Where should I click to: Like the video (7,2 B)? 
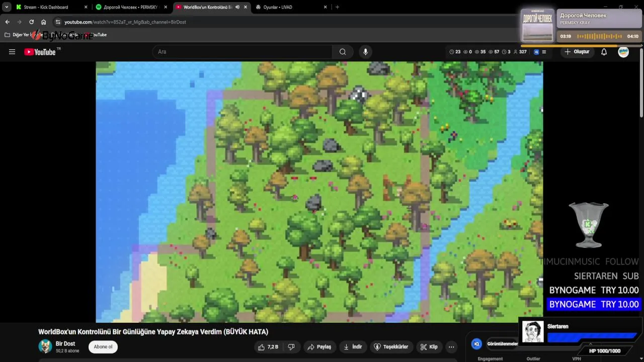[268, 347]
